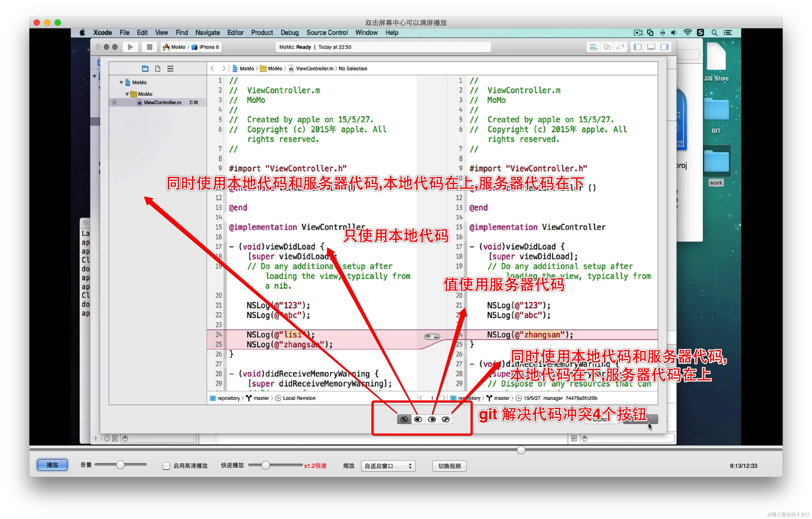Viewport: 812px width, 519px height.
Task: Open the Source Control menu
Action: pos(327,33)
